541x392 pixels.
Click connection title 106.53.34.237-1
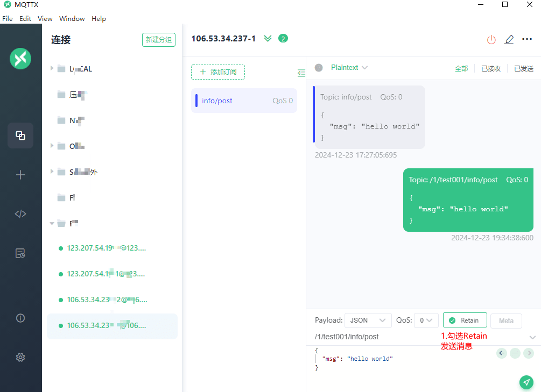pyautogui.click(x=223, y=39)
